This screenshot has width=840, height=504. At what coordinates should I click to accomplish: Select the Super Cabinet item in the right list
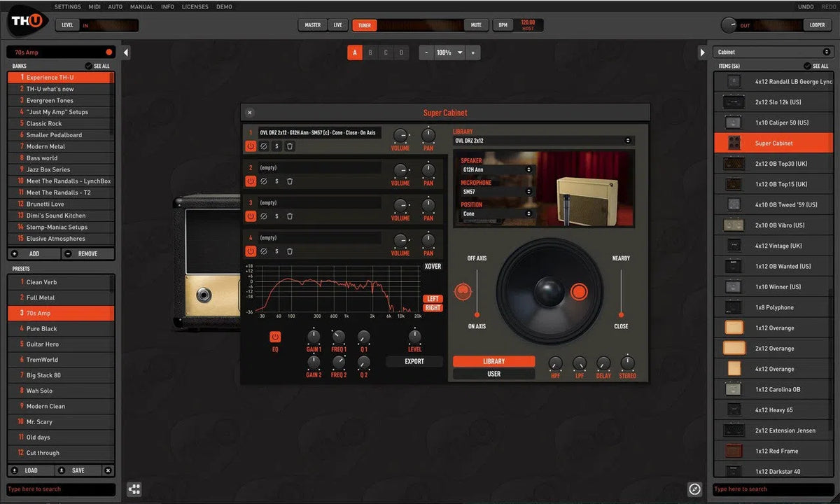(772, 142)
